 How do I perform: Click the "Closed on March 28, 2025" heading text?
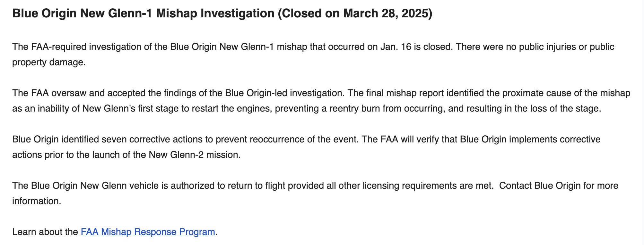tap(355, 14)
